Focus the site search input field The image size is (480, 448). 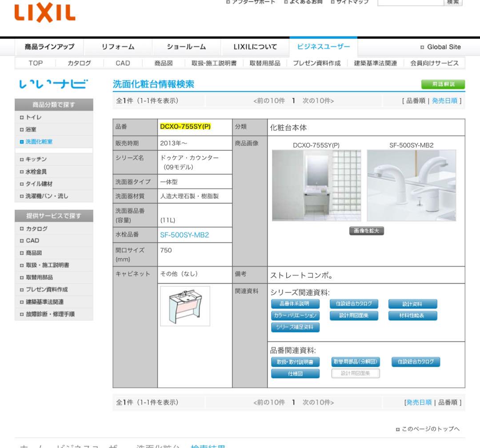[x=411, y=3]
